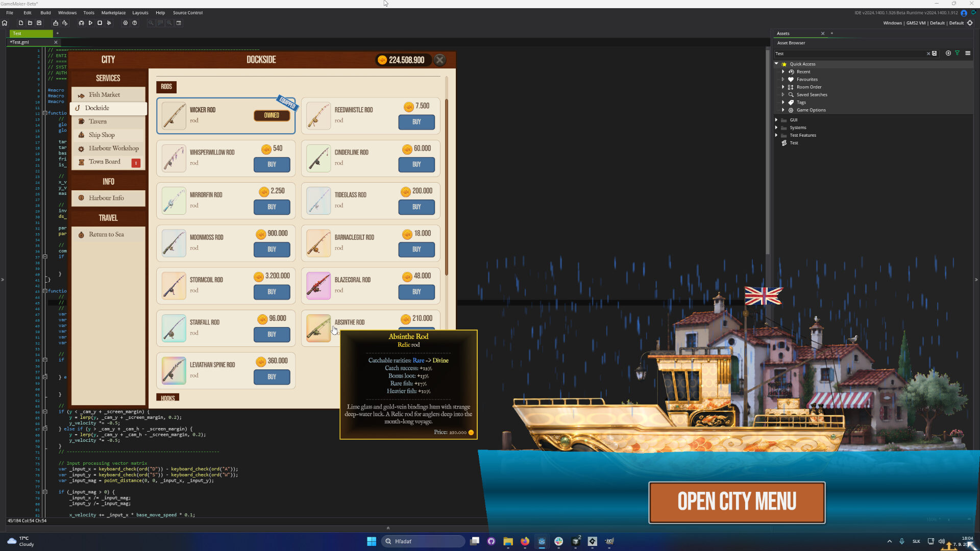Open Game Options gear toolbar icon
Image resolution: width=980 pixels, height=551 pixels.
[x=126, y=23]
